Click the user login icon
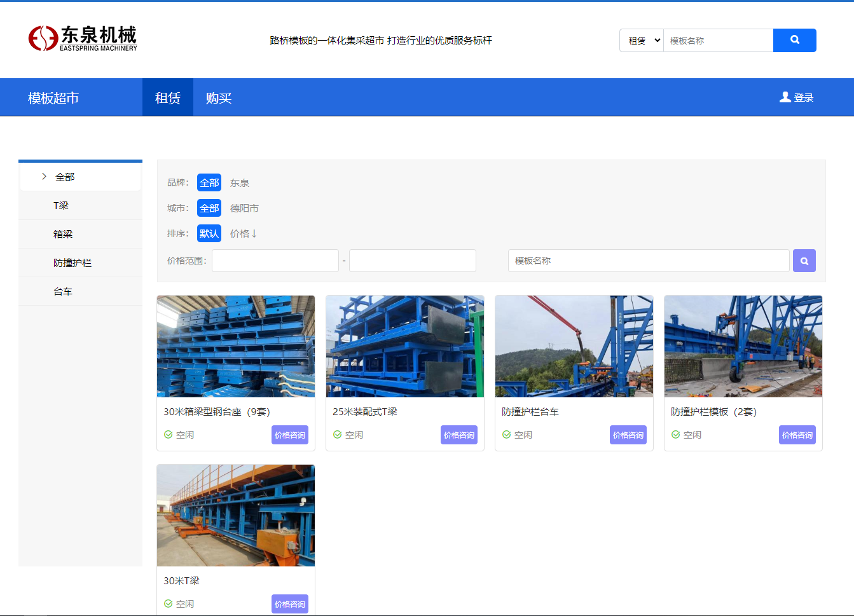 785,97
